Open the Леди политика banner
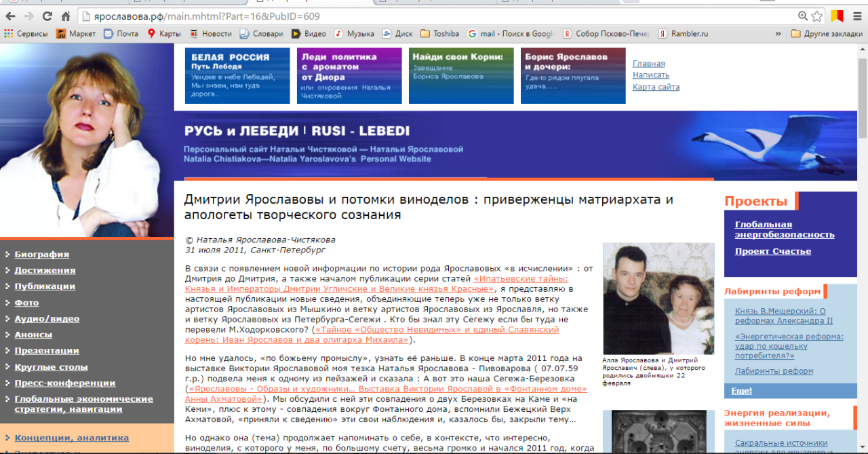Screen dimensions: 868x454 [x=349, y=75]
